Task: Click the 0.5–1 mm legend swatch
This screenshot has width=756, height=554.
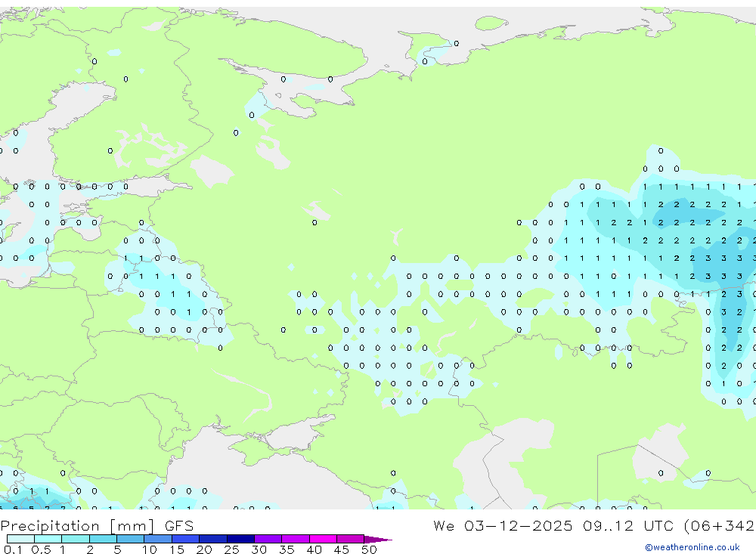Action: point(48,539)
